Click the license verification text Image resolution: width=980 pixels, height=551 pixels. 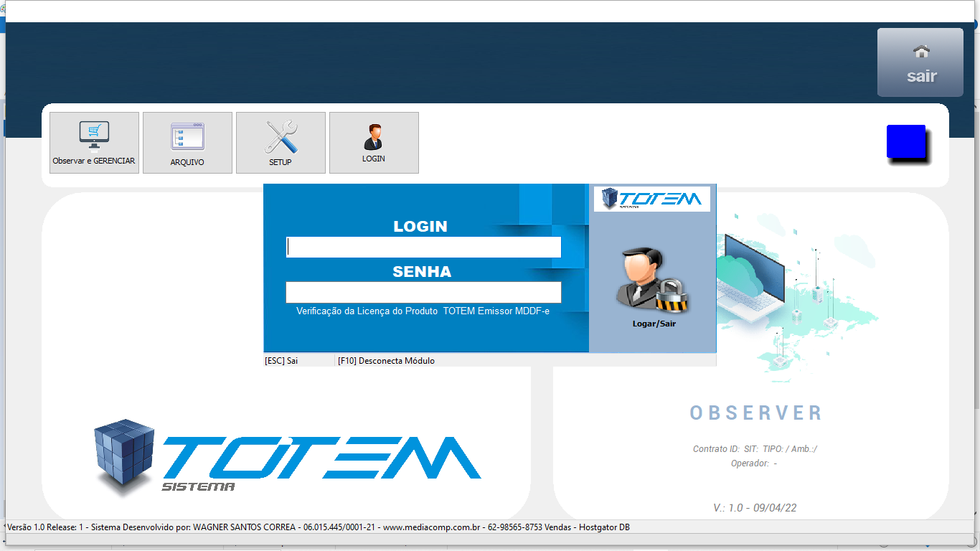pyautogui.click(x=423, y=311)
